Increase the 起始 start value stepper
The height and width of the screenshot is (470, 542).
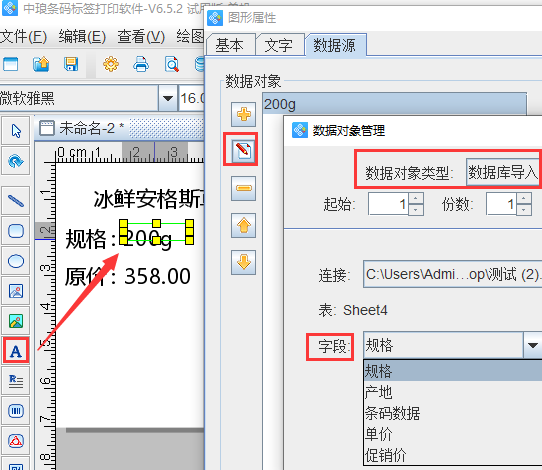(x=416, y=199)
